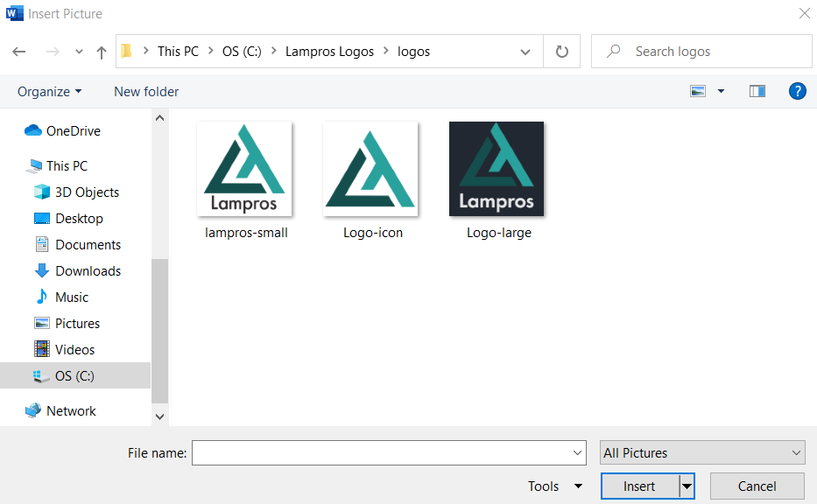Go up one folder level arrow

[x=102, y=52]
